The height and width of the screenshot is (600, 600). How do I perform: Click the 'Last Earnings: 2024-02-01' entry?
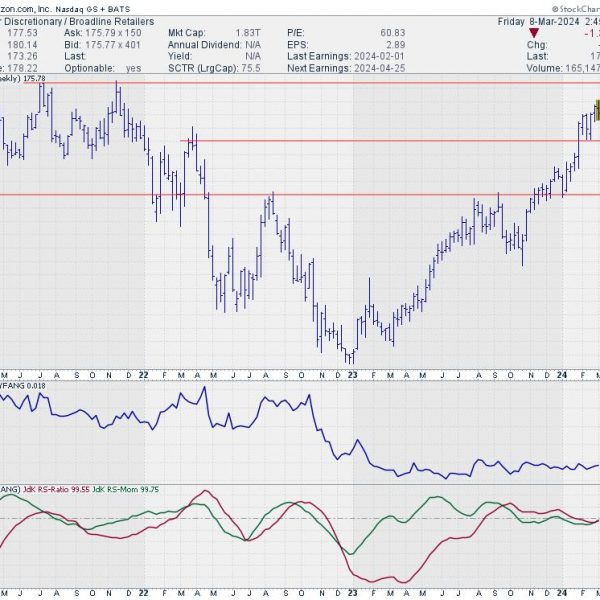coord(346,57)
